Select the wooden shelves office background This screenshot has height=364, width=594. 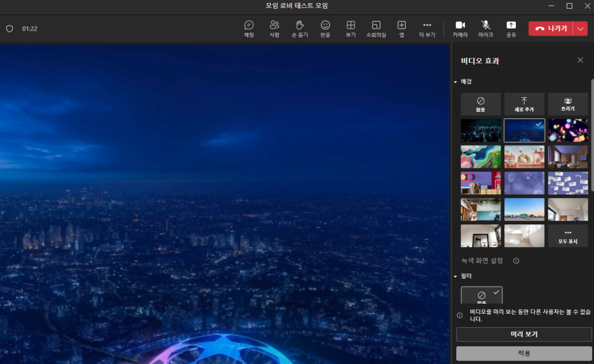point(480,210)
